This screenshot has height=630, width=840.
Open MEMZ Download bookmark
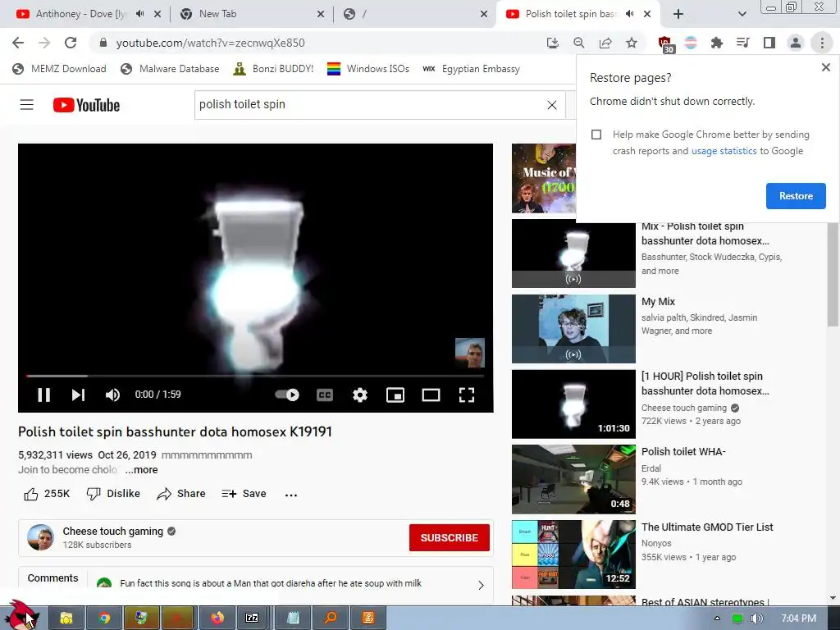(x=59, y=69)
